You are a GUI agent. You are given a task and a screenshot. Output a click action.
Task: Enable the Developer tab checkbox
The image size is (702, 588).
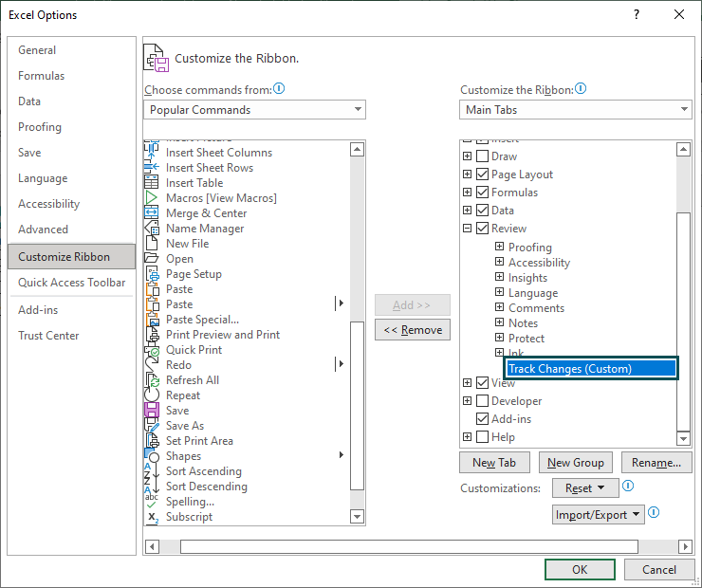click(x=482, y=401)
